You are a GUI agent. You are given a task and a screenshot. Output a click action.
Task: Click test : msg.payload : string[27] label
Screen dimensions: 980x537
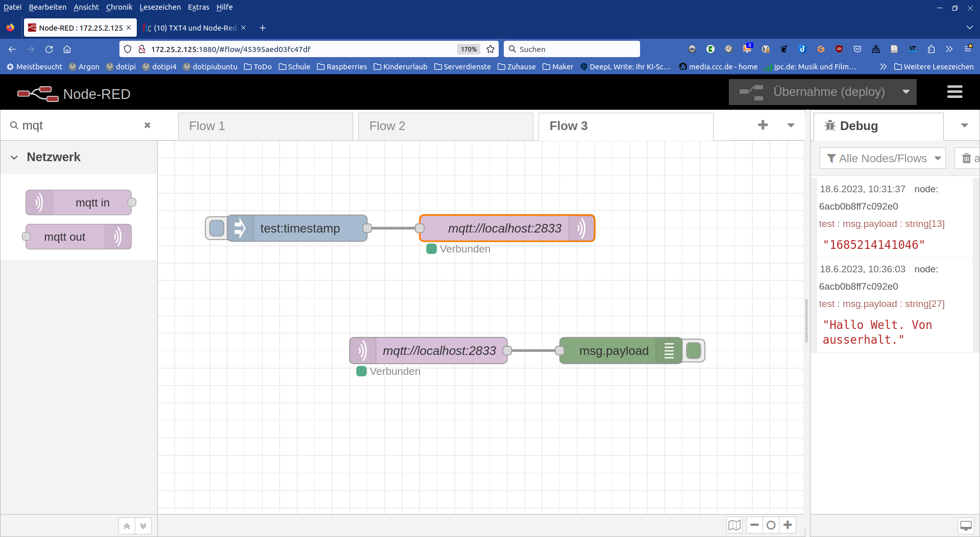[881, 304]
